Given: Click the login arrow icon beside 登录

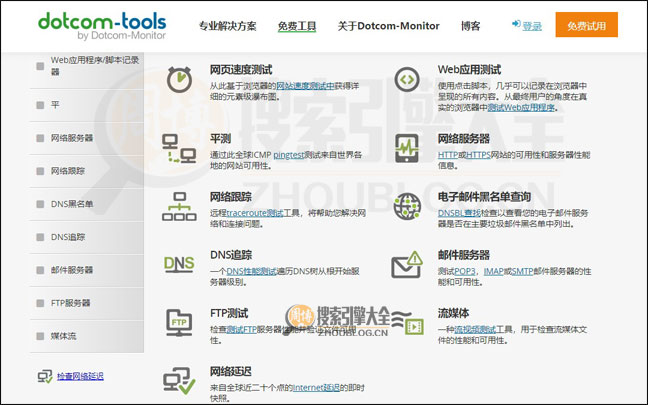Looking at the screenshot, I should (516, 24).
